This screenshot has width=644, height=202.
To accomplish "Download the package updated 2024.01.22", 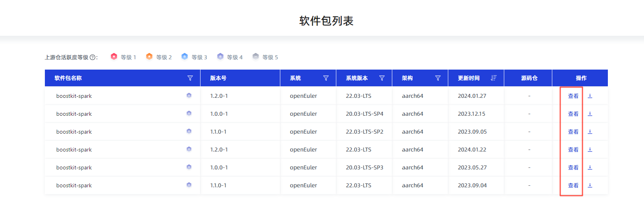I will (x=590, y=150).
